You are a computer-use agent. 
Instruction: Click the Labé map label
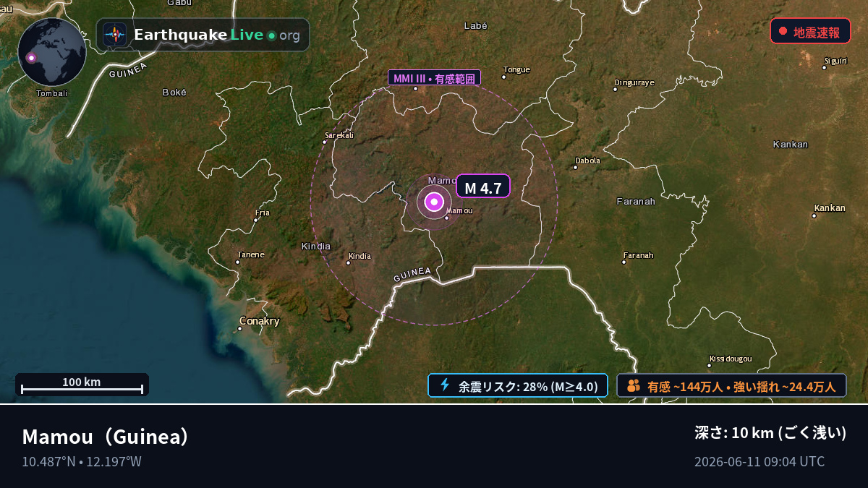(476, 25)
